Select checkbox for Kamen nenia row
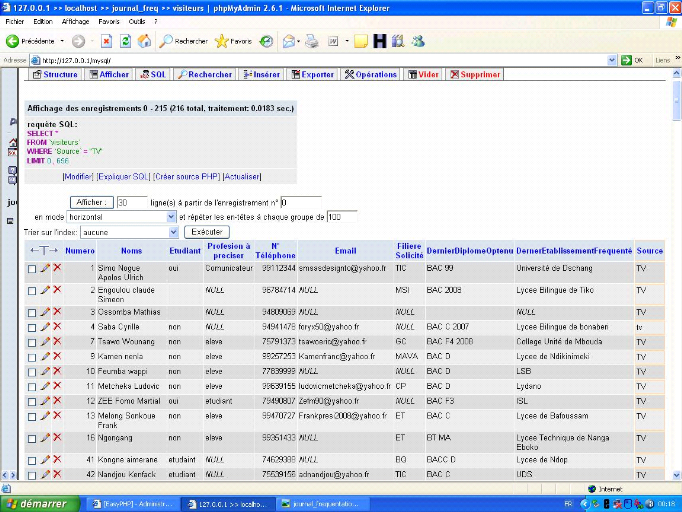The image size is (682, 512). (32, 355)
